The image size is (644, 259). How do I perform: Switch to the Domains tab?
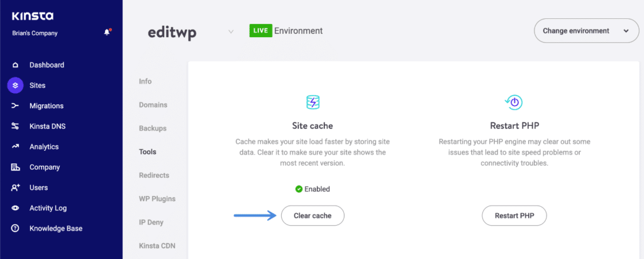point(153,104)
